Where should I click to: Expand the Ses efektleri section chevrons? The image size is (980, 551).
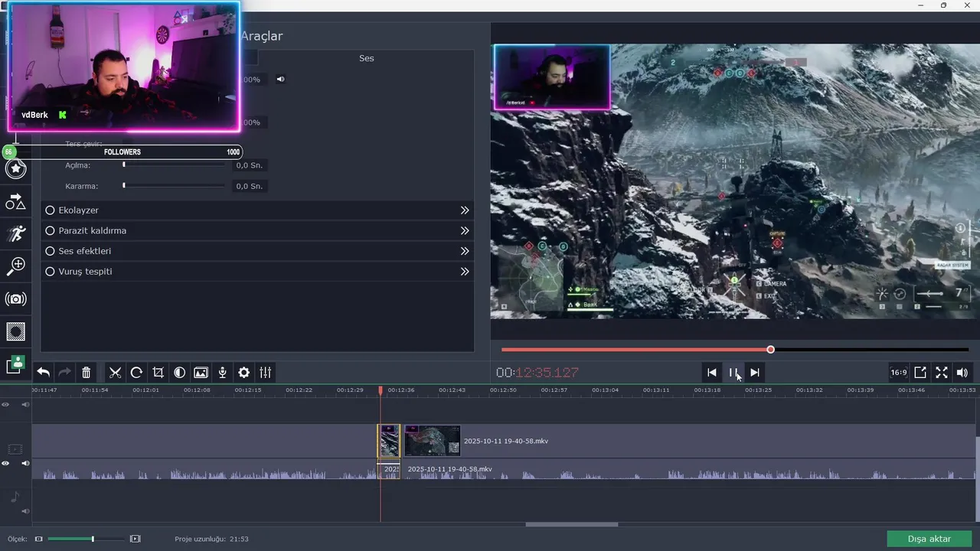point(465,251)
